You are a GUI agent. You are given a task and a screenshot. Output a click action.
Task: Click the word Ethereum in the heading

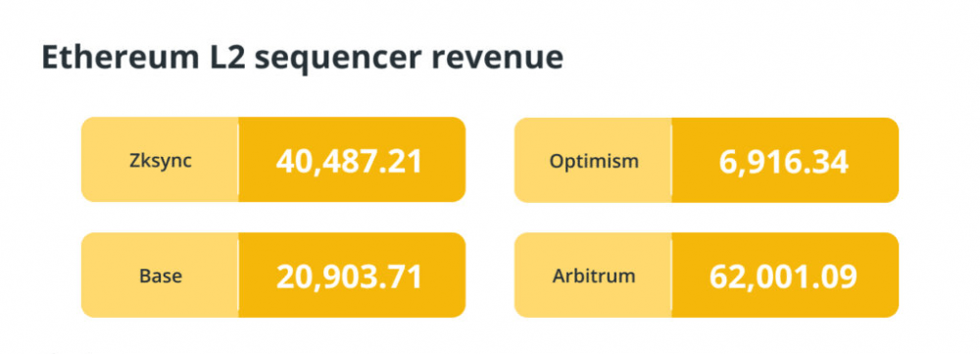coord(112,57)
